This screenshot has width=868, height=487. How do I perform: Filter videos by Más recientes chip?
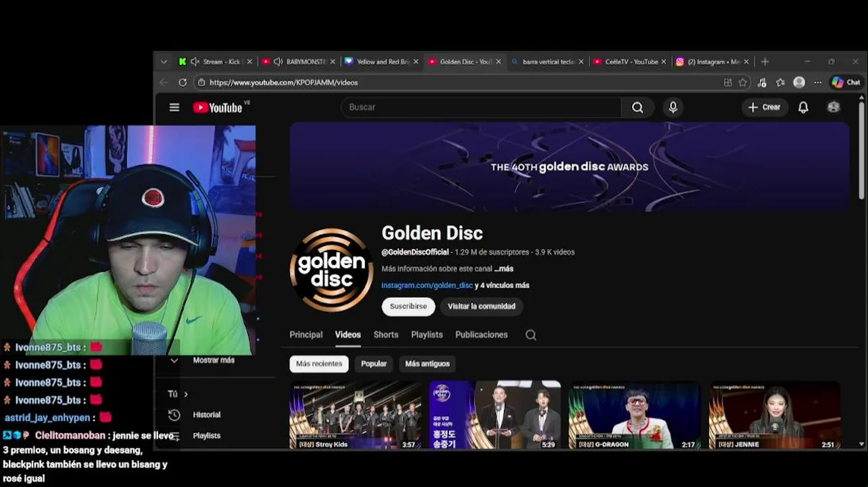click(319, 364)
